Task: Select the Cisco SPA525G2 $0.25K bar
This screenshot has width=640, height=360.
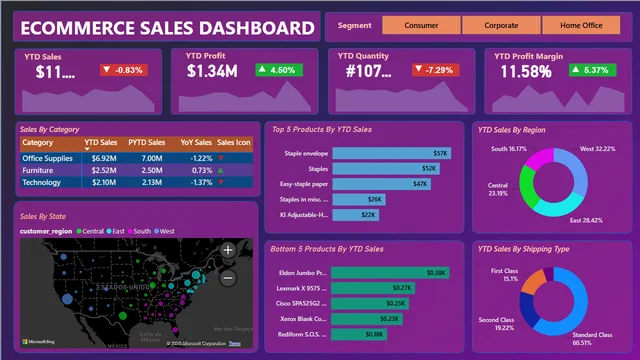Action: pyautogui.click(x=370, y=304)
